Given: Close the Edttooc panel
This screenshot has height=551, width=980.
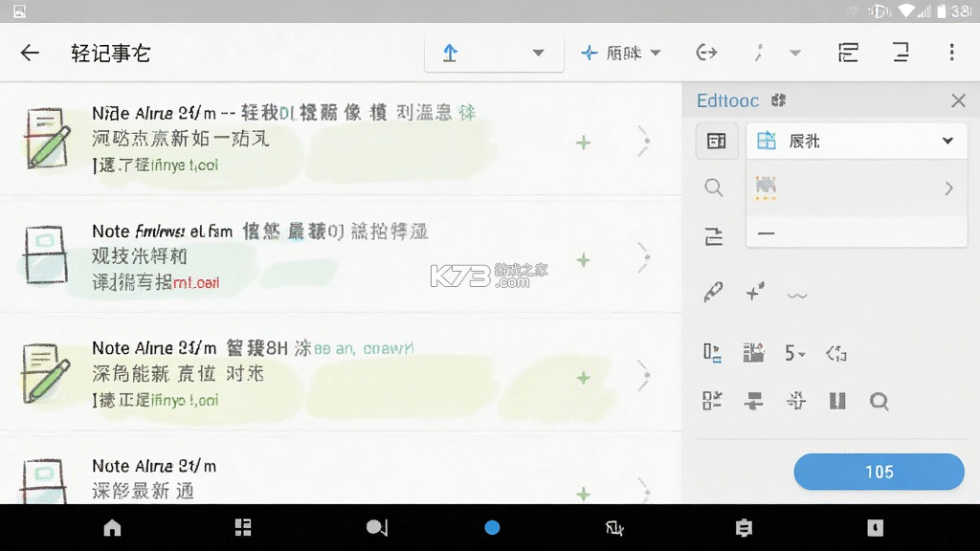Looking at the screenshot, I should coord(958,100).
